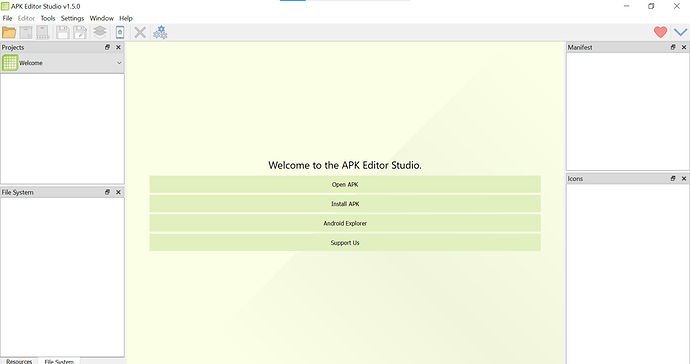This screenshot has width=690, height=364.
Task: Click the blue checkmark icon in the toolbar
Action: [680, 32]
